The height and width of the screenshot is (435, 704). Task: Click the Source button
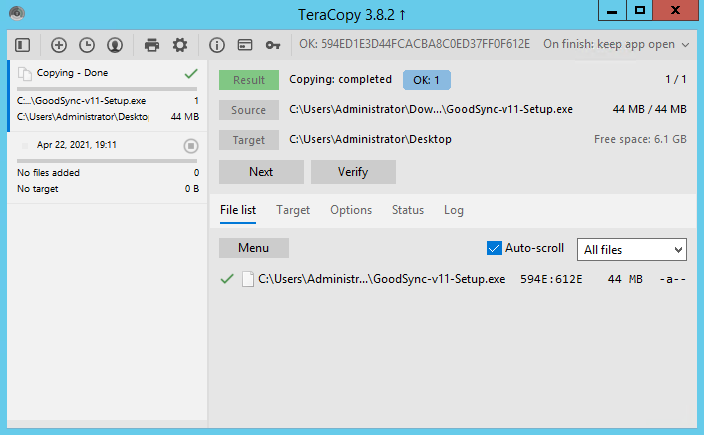(249, 110)
